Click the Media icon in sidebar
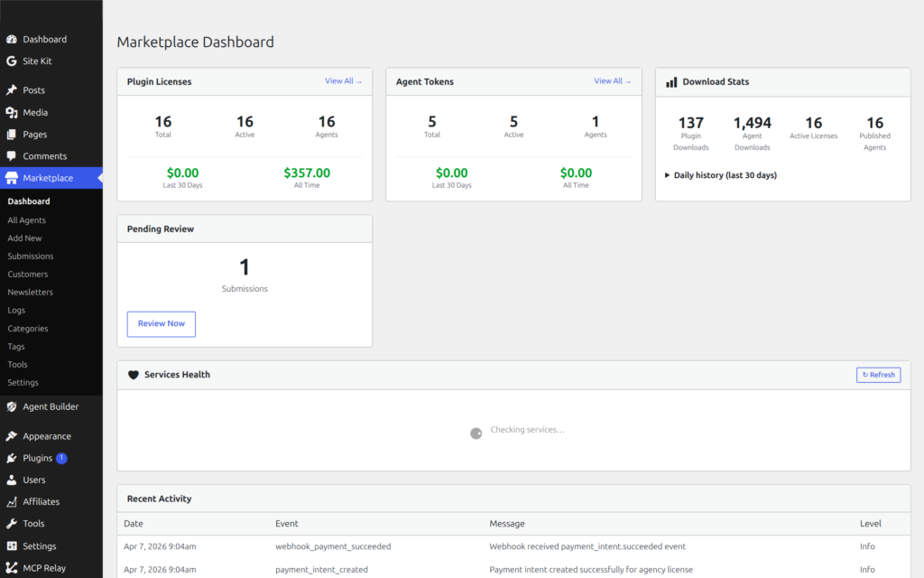This screenshot has height=578, width=924. pyautogui.click(x=11, y=113)
